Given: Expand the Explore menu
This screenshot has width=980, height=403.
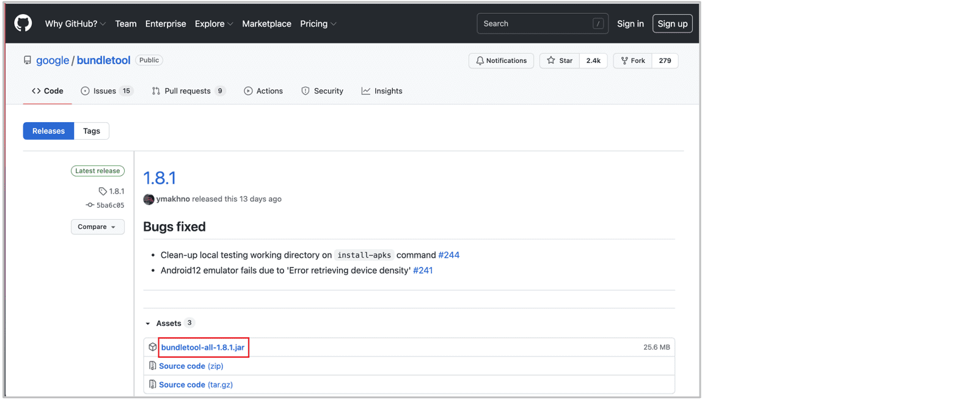Looking at the screenshot, I should [213, 24].
